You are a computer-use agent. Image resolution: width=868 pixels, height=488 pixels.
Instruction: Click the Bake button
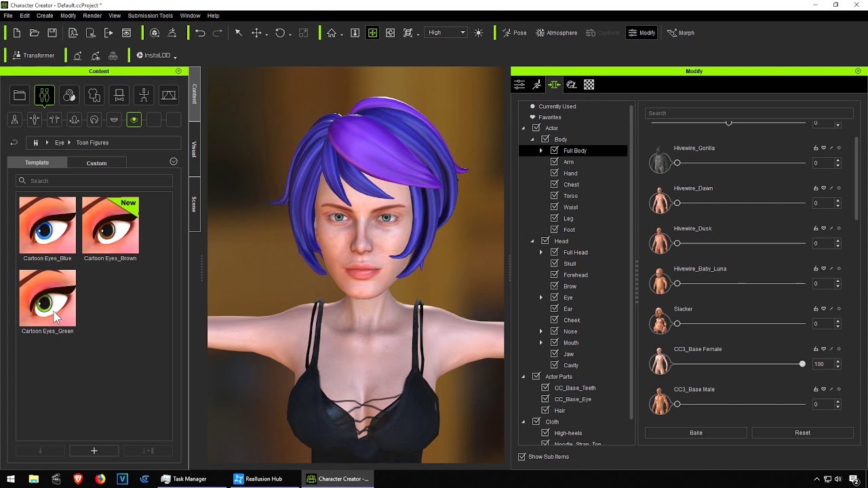tap(696, 432)
